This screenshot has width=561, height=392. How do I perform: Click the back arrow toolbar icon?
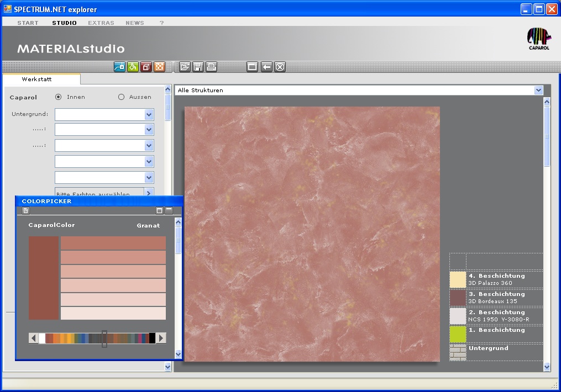[x=266, y=67]
